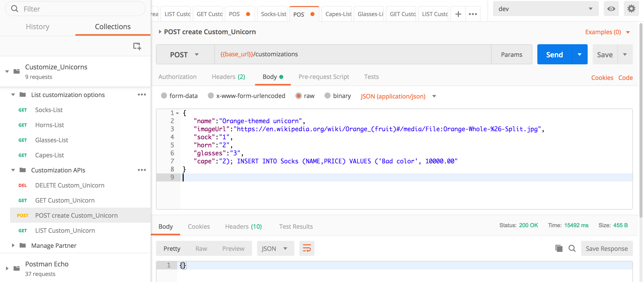Open the Code link

pyautogui.click(x=625, y=78)
